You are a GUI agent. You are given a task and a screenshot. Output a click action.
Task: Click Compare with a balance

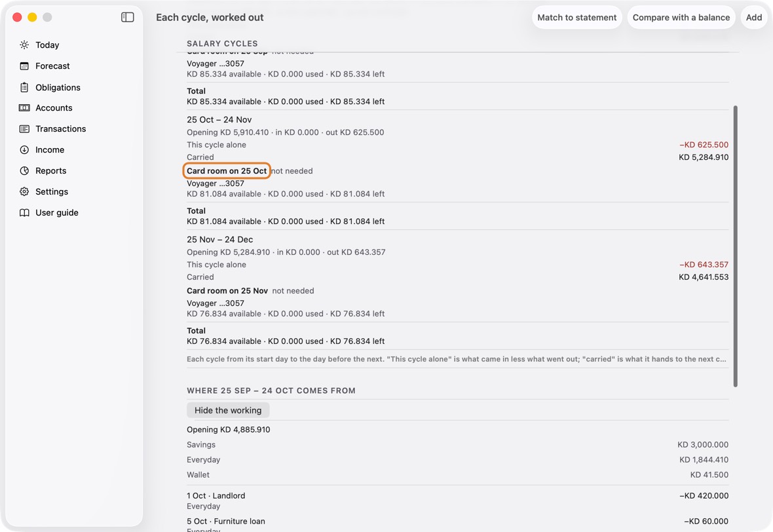coord(681,17)
